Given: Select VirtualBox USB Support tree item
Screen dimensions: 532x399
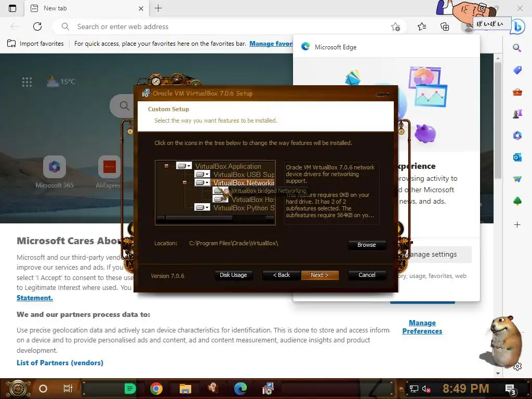Looking at the screenshot, I should coord(244,175).
